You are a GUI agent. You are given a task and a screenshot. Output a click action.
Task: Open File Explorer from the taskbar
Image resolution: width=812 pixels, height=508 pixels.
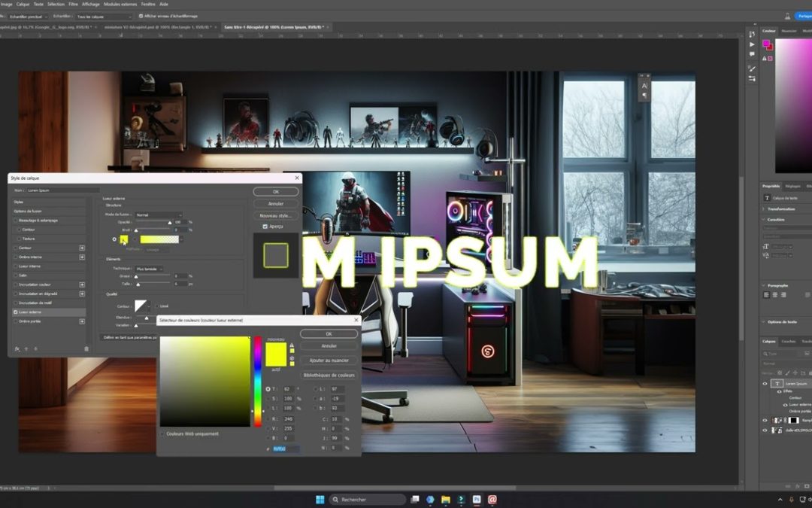pos(445,499)
